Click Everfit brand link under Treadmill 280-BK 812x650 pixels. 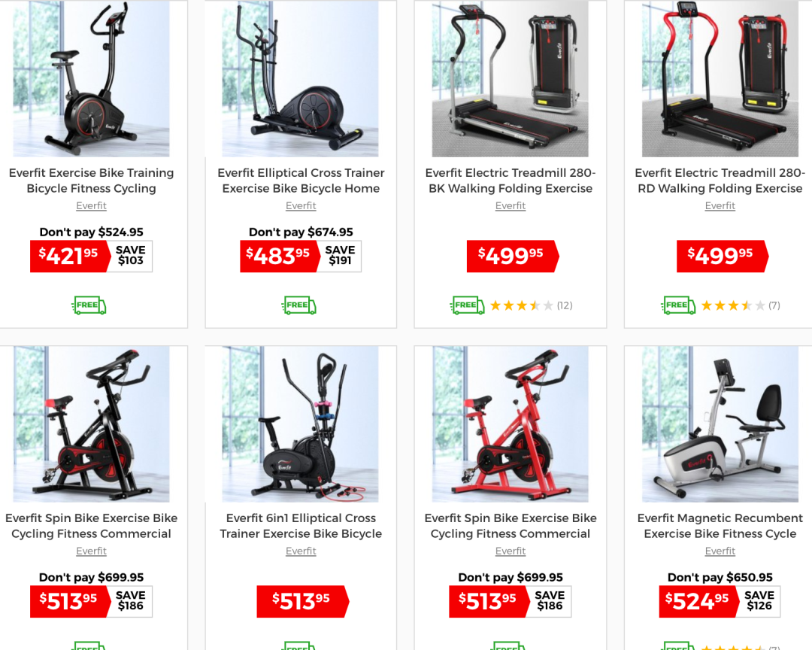click(510, 206)
